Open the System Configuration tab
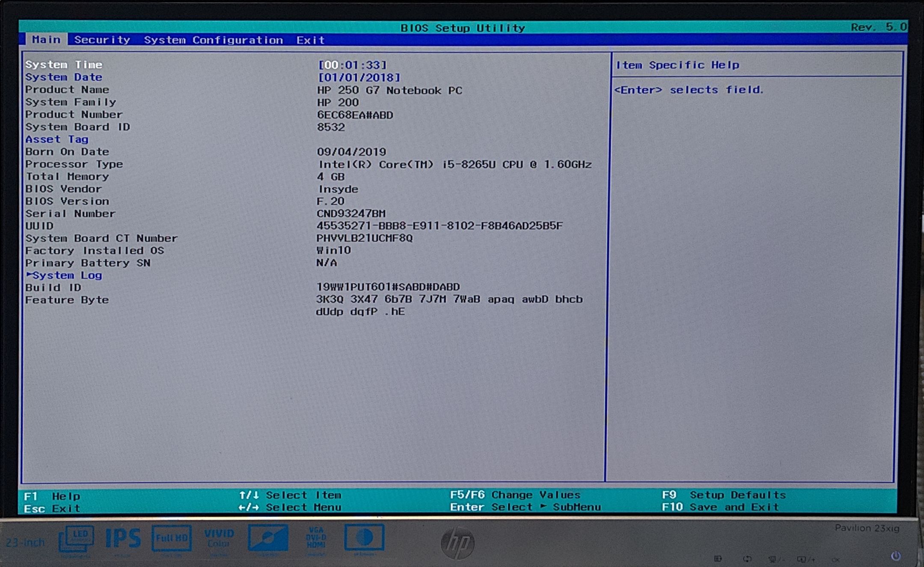The image size is (924, 567). [213, 40]
